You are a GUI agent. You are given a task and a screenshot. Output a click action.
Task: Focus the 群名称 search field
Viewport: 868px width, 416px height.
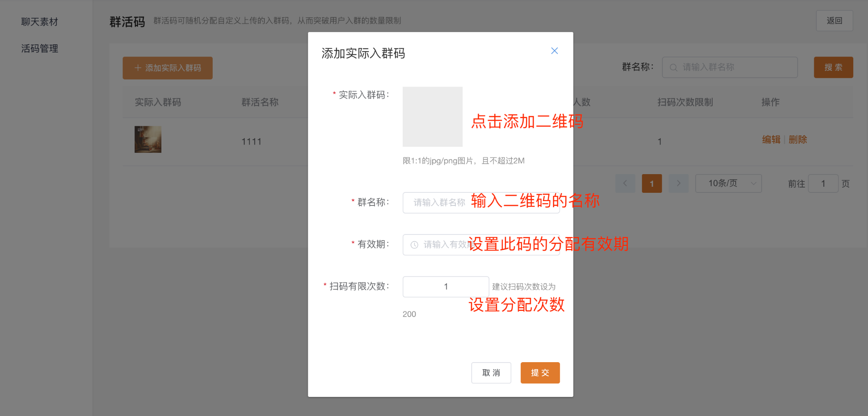(x=733, y=68)
